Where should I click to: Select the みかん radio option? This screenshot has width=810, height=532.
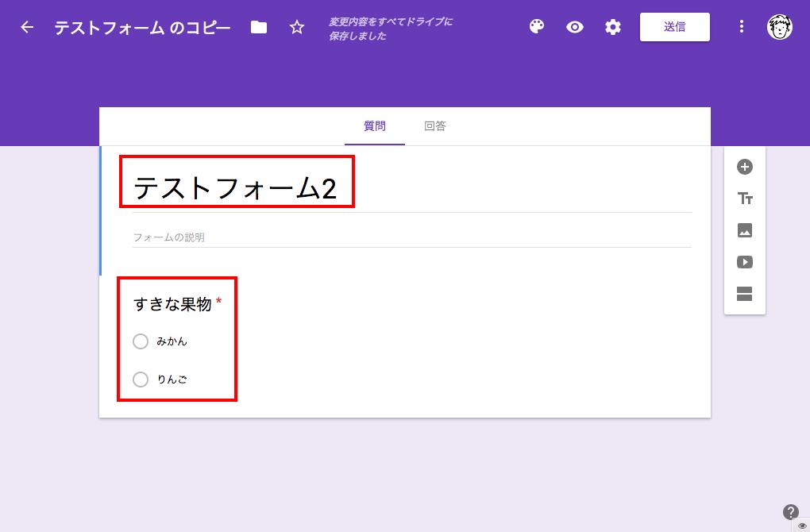click(x=141, y=341)
